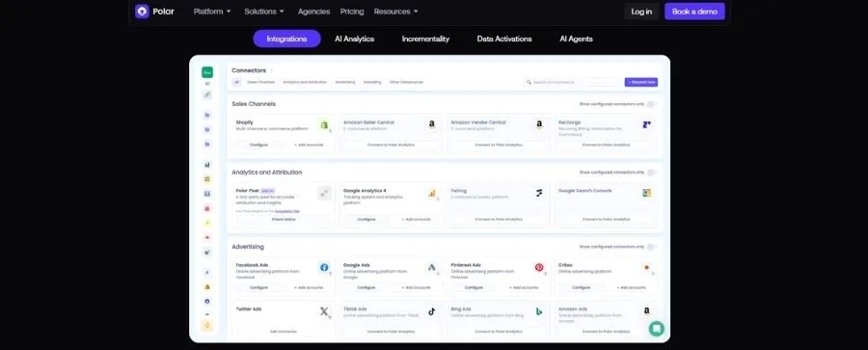Click Add accounts on Criteo card
This screenshot has height=350, width=868.
click(631, 287)
